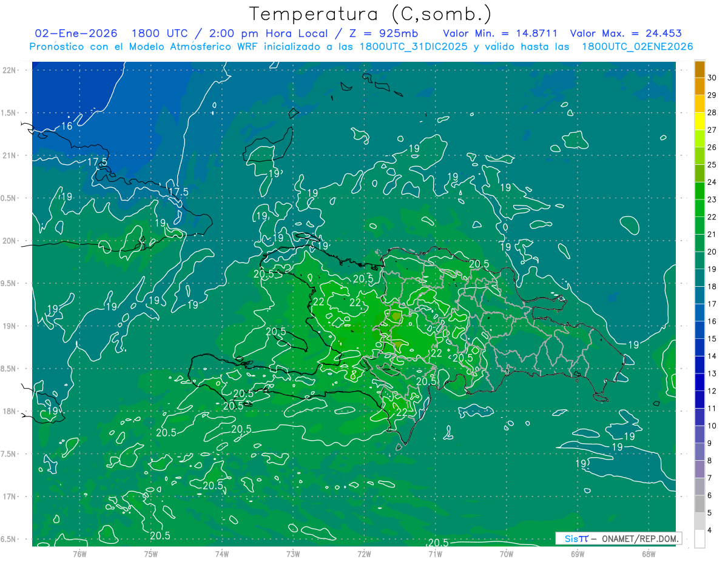The height and width of the screenshot is (562, 728).
Task: Click the gray color bar segment between 5 and 6
Action: [x=699, y=504]
